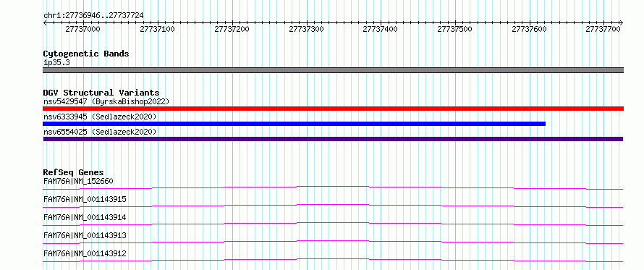Click the 27737500 ruler tick label

[454, 29]
